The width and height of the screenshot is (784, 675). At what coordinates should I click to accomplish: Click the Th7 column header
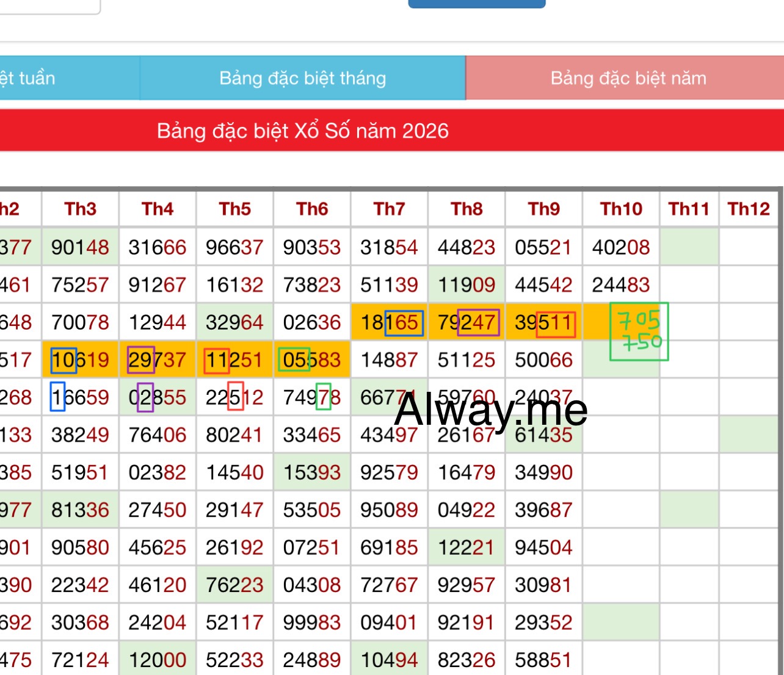pos(390,209)
